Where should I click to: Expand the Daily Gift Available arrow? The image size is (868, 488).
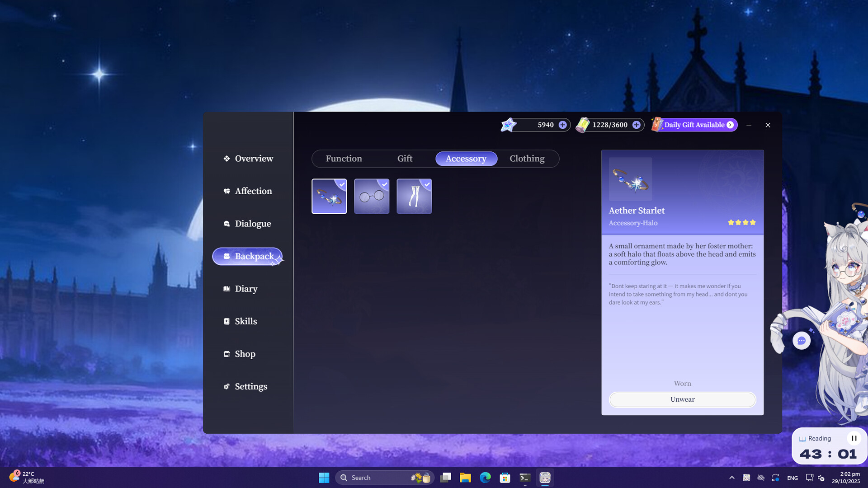730,125
